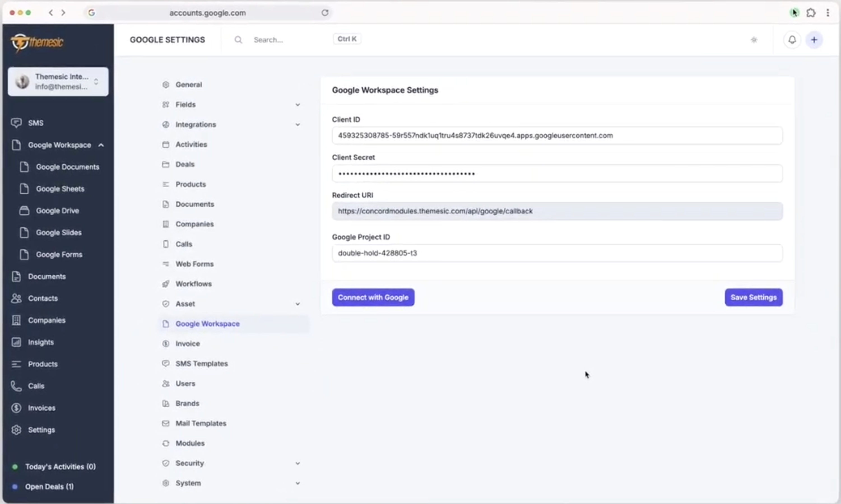The image size is (841, 504).
Task: Open the notifications bell icon
Action: click(x=792, y=39)
